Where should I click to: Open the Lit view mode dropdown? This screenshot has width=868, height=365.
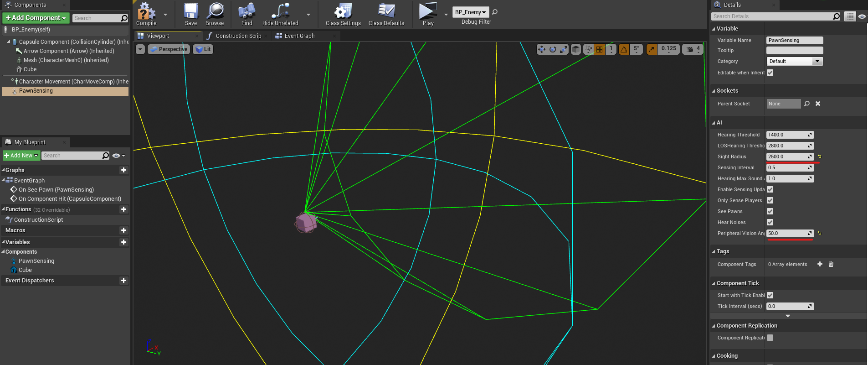pyautogui.click(x=203, y=49)
